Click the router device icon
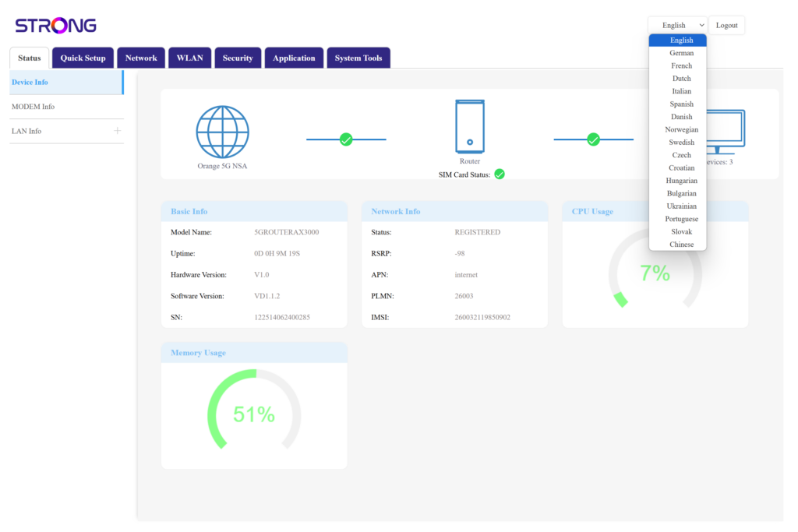Screen dimensions: 798x532 point(470,126)
